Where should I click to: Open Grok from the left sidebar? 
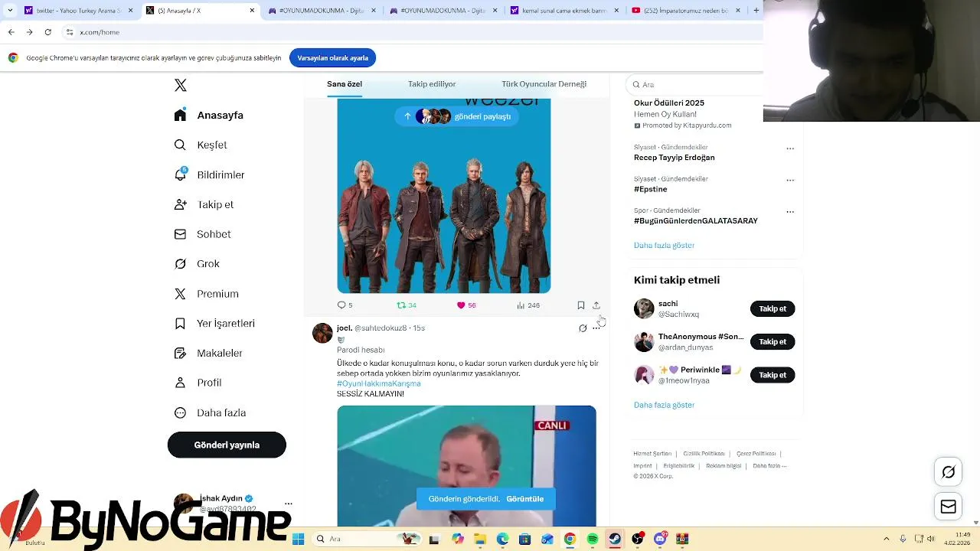click(197, 264)
